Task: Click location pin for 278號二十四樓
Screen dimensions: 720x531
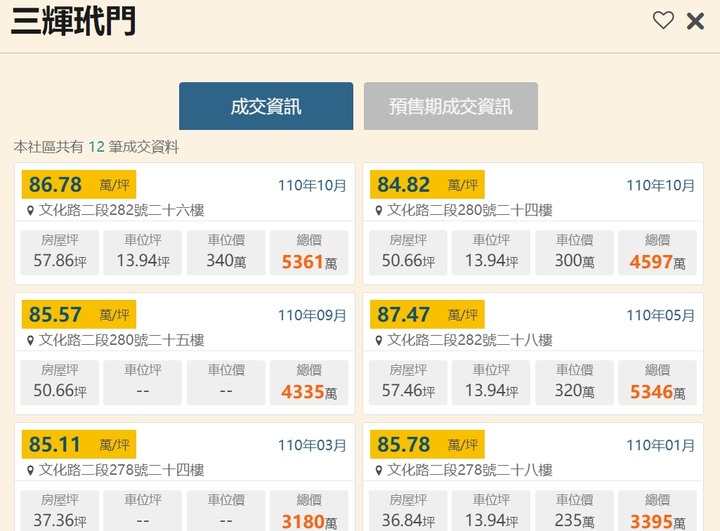Action: [x=30, y=471]
